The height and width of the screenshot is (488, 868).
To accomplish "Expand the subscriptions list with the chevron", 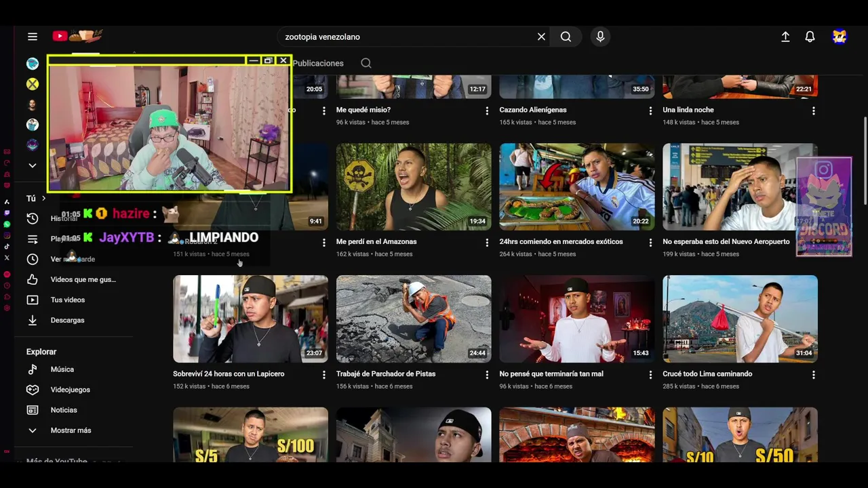I will 32,165.
